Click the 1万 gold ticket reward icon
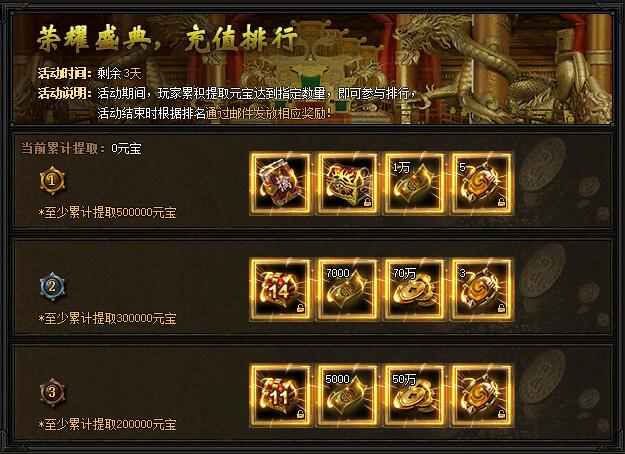The image size is (625, 454). [x=415, y=184]
